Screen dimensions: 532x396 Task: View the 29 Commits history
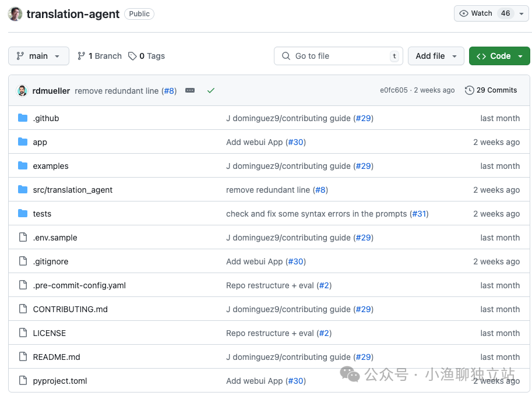(491, 90)
